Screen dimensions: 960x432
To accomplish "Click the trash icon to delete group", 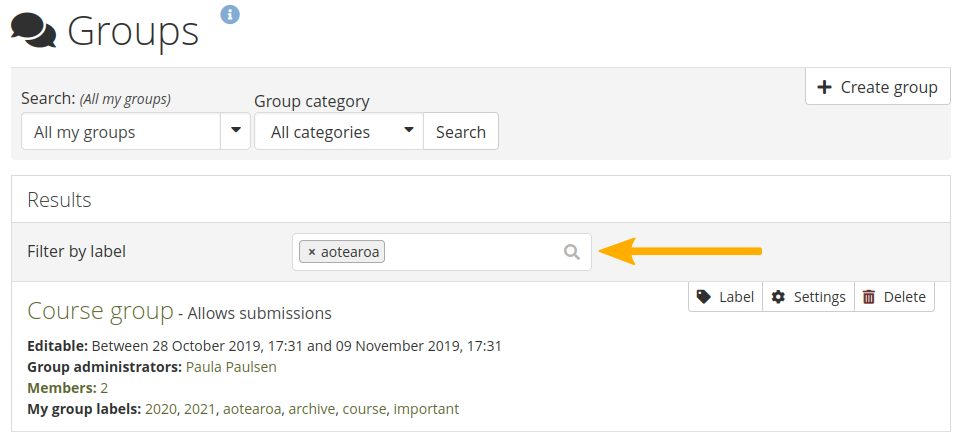I will 869,297.
